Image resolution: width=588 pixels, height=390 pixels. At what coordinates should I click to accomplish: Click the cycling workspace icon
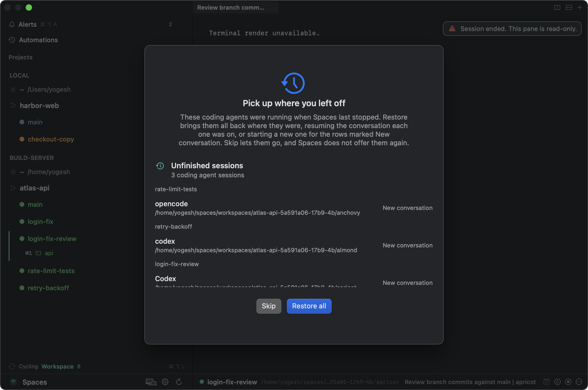pos(12,366)
